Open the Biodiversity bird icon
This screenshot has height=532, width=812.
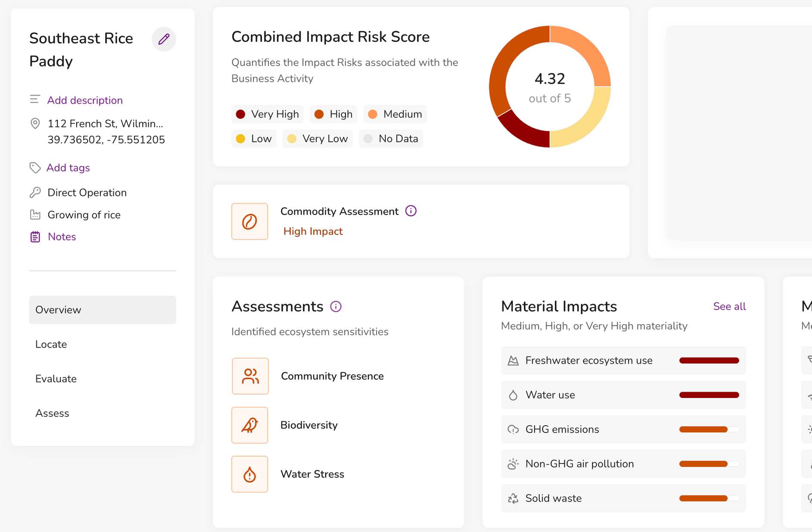click(250, 425)
